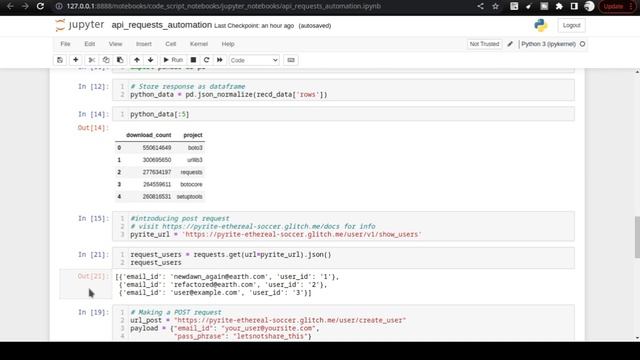
Task: Move selected cell up arrow
Action: (x=137, y=60)
